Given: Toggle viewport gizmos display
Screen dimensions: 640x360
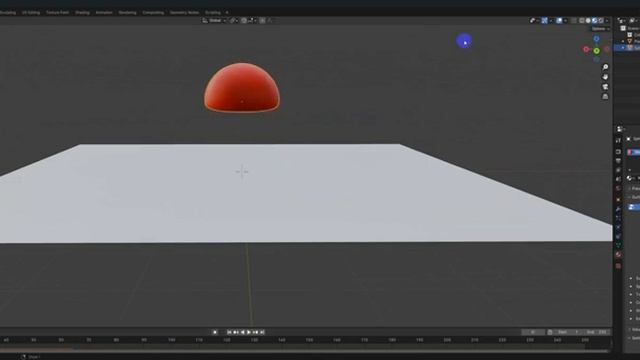Looking at the screenshot, I should [544, 20].
